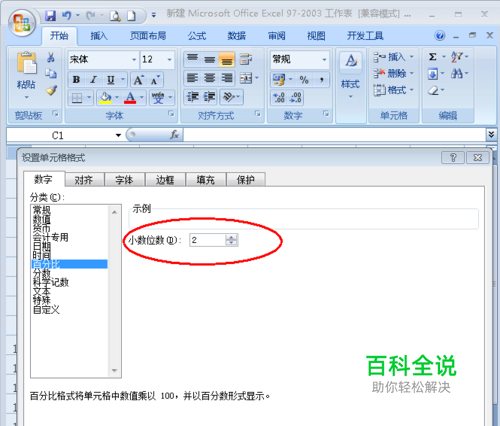Increase the font size
The height and width of the screenshot is (426, 500).
pos(138,80)
